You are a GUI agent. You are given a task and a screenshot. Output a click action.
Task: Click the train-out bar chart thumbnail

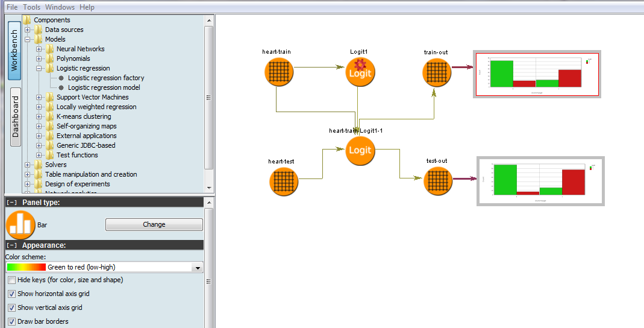[x=537, y=74]
